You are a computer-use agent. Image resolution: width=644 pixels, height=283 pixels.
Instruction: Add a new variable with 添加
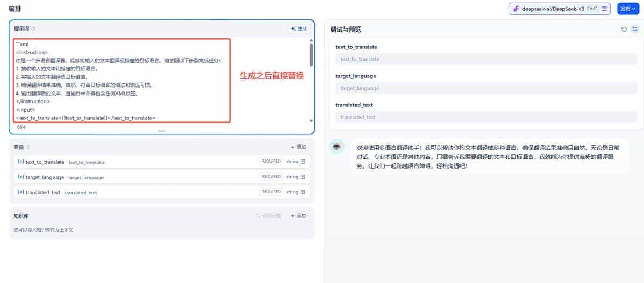[x=298, y=147]
